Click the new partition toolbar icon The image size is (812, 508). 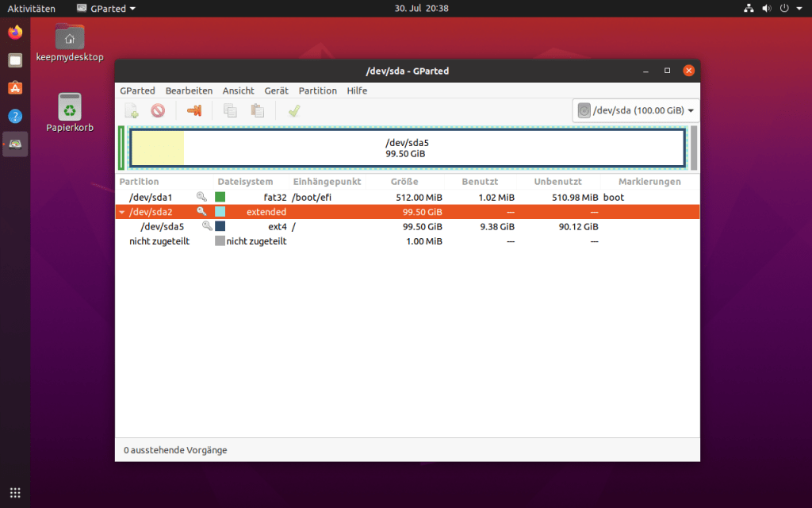tap(131, 111)
